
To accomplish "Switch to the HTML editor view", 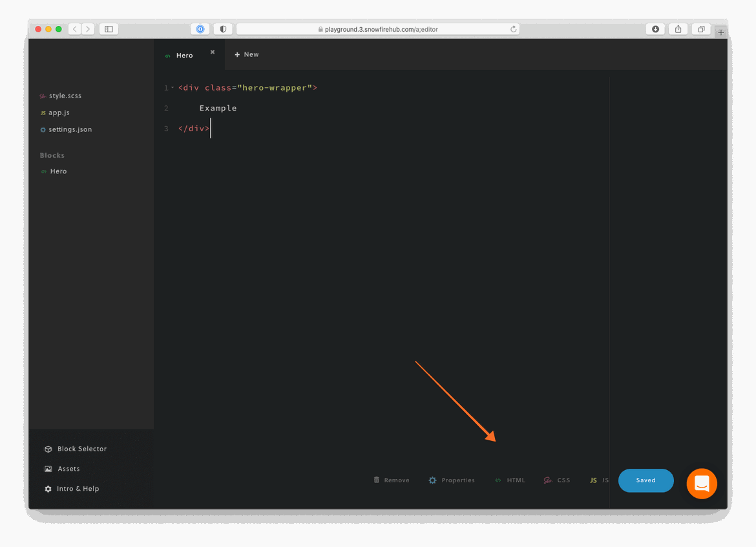I will pyautogui.click(x=510, y=480).
